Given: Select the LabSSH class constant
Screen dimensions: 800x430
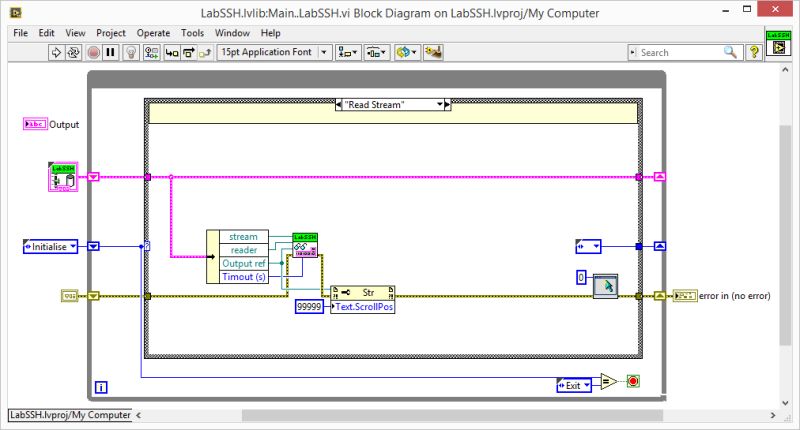Looking at the screenshot, I should tap(63, 177).
